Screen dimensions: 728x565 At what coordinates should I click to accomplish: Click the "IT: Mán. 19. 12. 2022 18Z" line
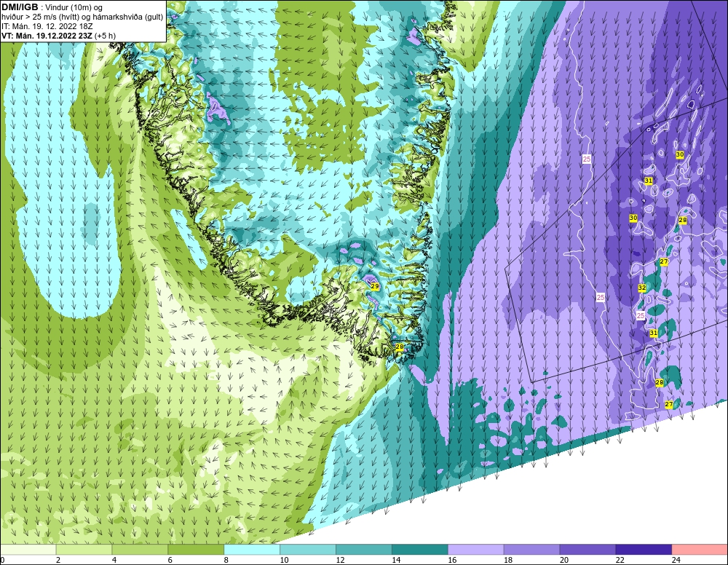click(47, 26)
